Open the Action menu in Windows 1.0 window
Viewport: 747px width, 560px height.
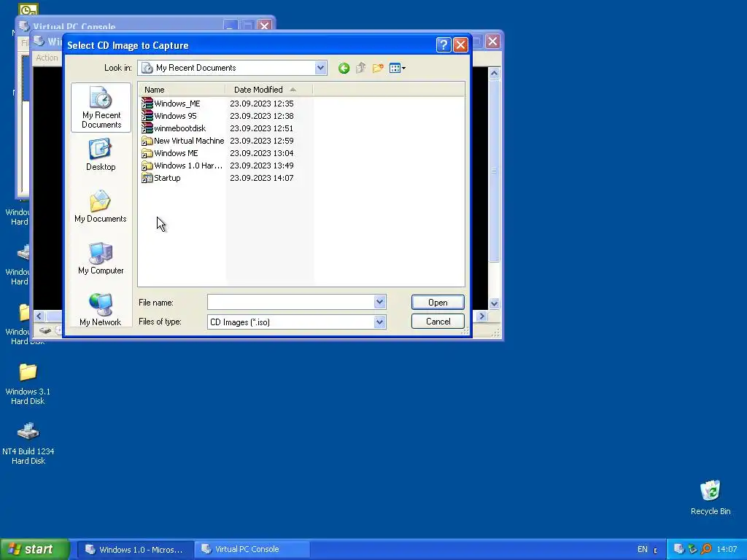pos(47,58)
